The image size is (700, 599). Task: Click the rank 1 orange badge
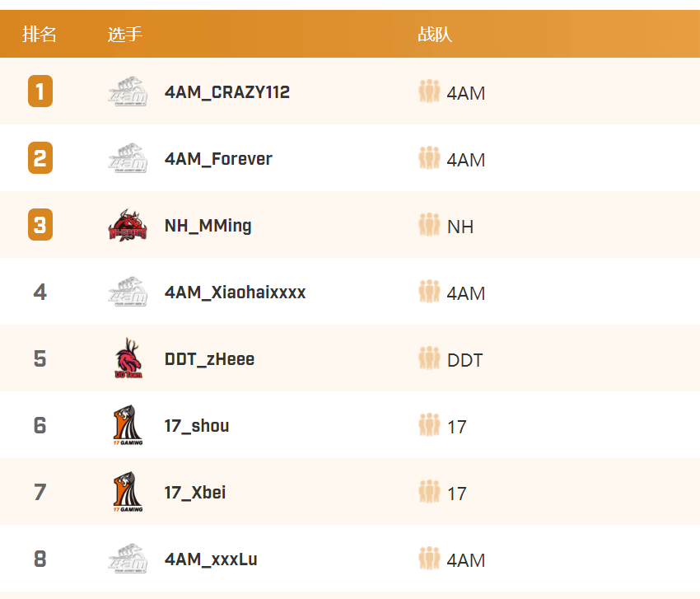40,91
